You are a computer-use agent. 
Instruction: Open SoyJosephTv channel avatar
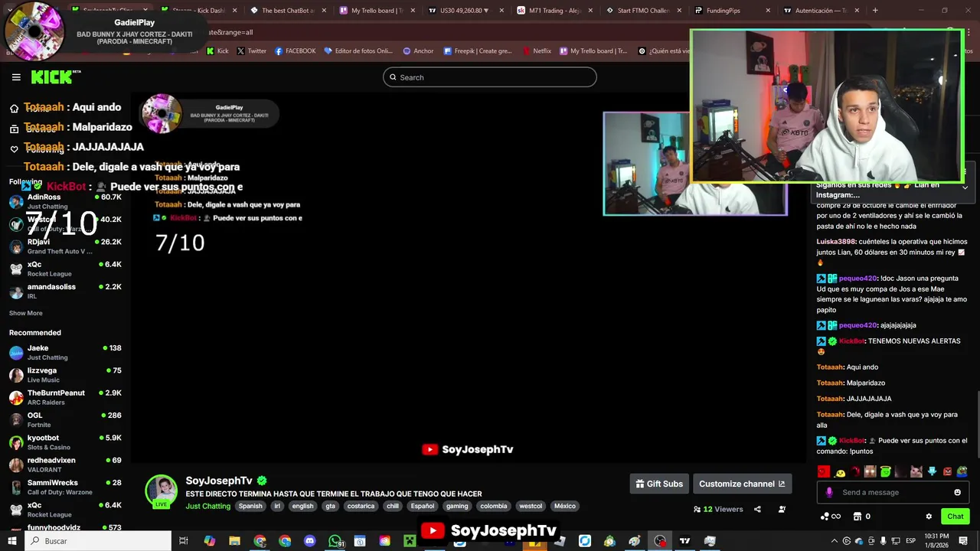(x=162, y=491)
